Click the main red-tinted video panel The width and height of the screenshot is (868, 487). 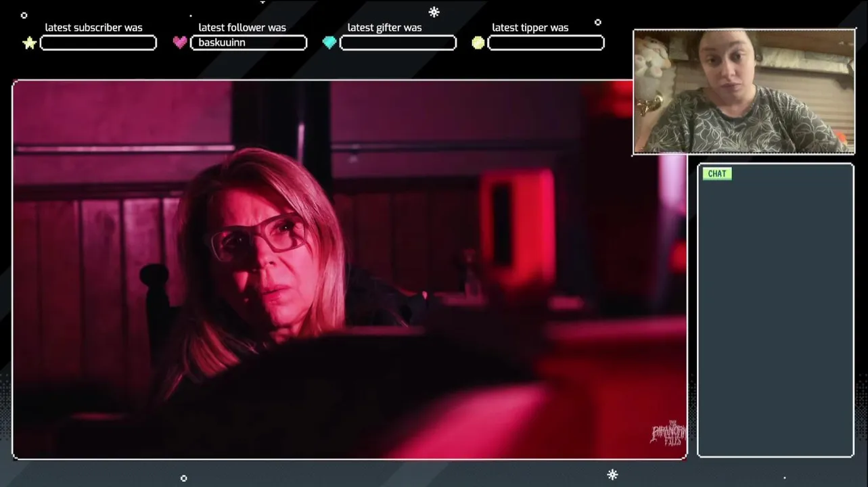click(x=350, y=270)
